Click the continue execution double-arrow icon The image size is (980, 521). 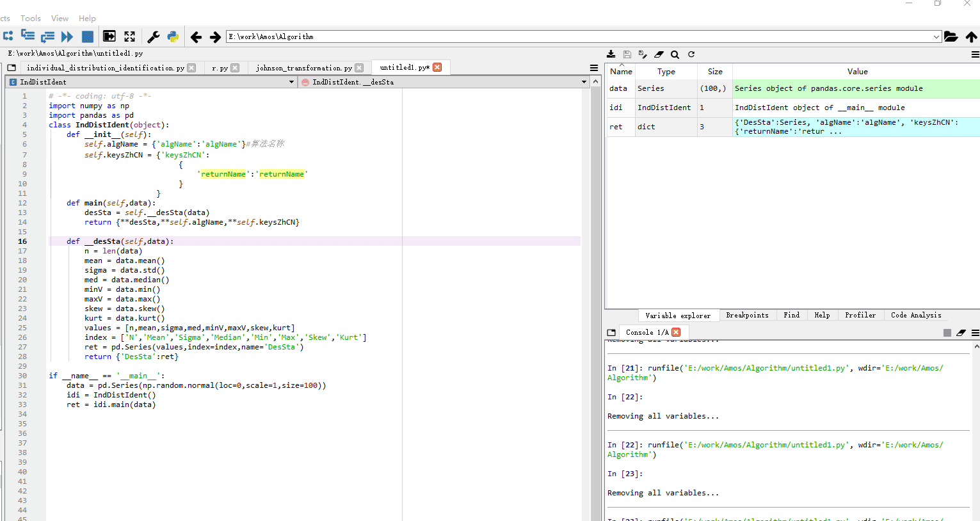(67, 36)
